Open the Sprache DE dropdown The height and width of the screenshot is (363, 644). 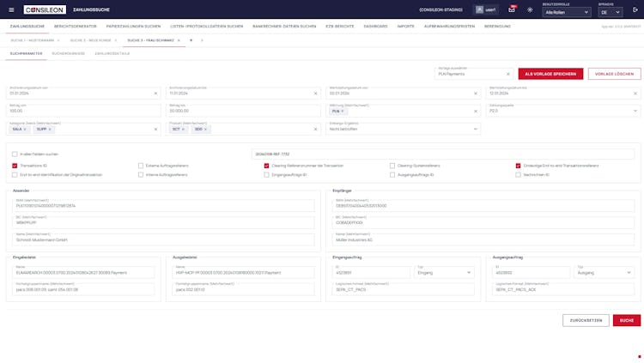(610, 12)
